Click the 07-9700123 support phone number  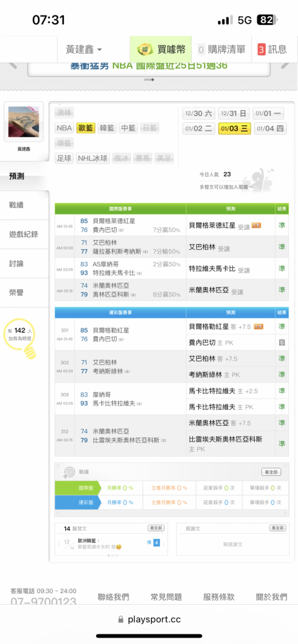pos(43,601)
